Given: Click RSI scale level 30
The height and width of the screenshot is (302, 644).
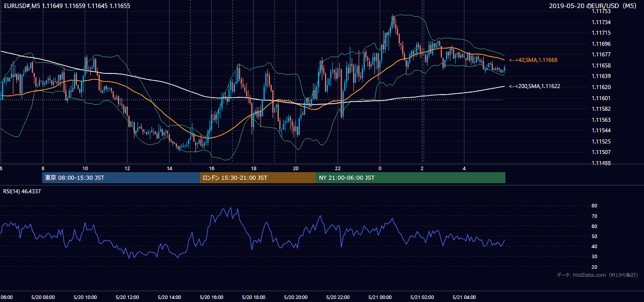Looking at the screenshot, I should pyautogui.click(x=594, y=257).
